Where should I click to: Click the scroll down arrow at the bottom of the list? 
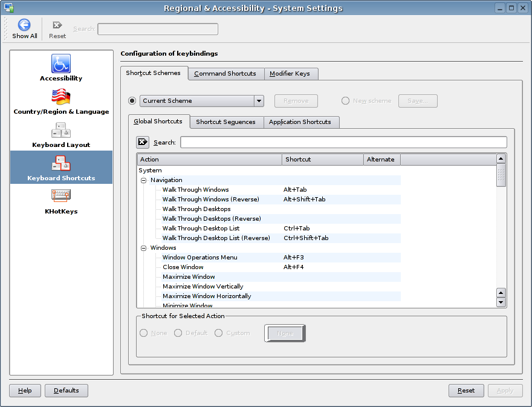pos(501,302)
